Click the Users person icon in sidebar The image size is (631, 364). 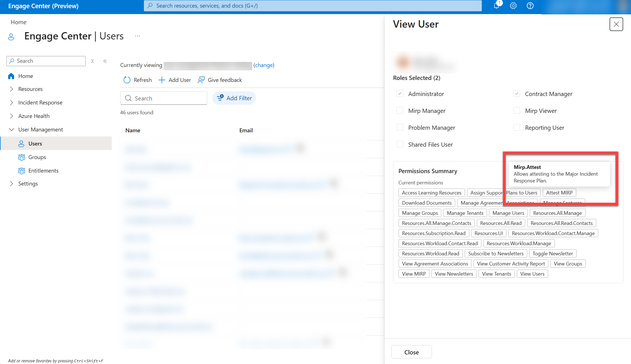pos(21,144)
